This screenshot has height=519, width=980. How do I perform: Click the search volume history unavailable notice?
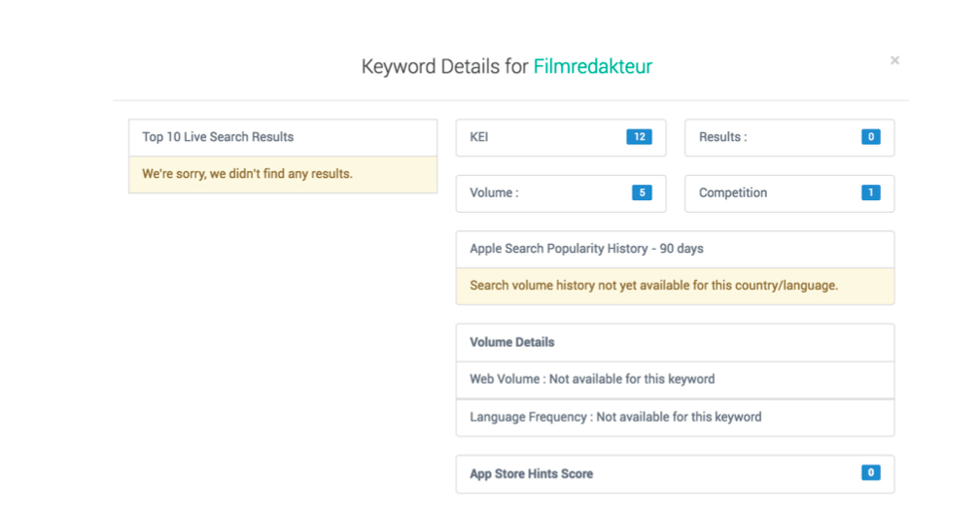(653, 286)
